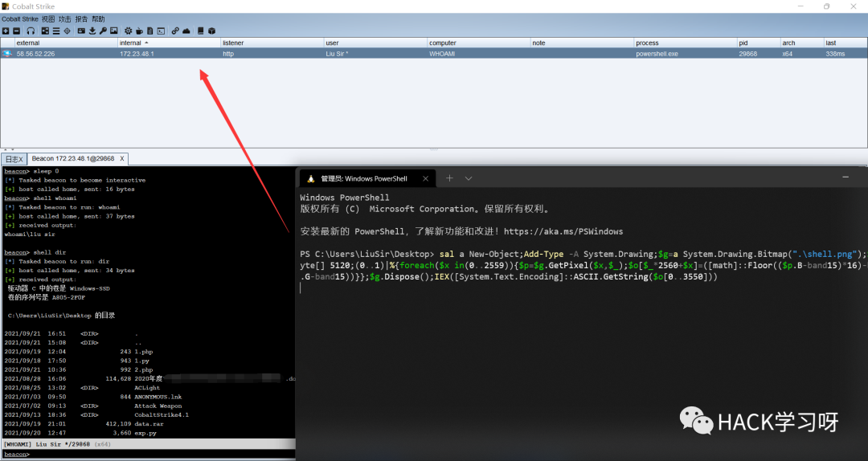Screen dimensions: 868x461
Task: Sort sessions by pid column
Action: click(x=759, y=43)
